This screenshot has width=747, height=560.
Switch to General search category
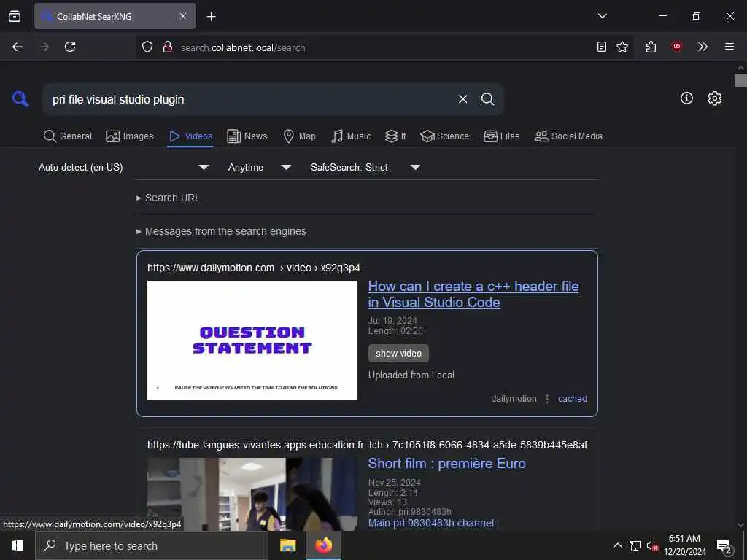(x=68, y=136)
